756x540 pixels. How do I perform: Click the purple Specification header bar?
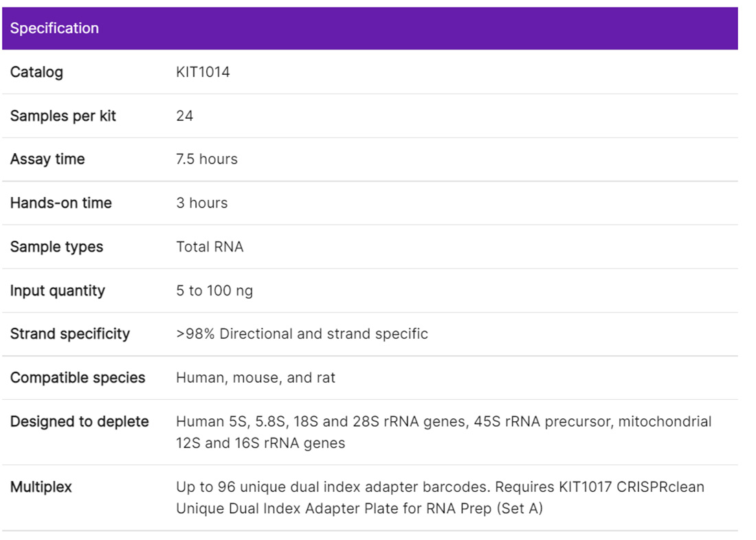tap(370, 28)
